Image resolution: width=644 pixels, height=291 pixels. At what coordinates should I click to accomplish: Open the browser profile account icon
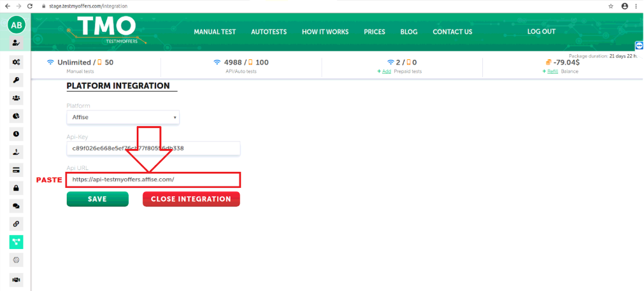pyautogui.click(x=625, y=6)
